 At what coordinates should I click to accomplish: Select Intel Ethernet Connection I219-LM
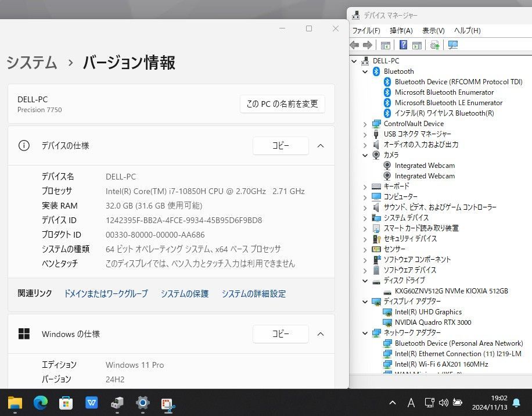(458, 354)
